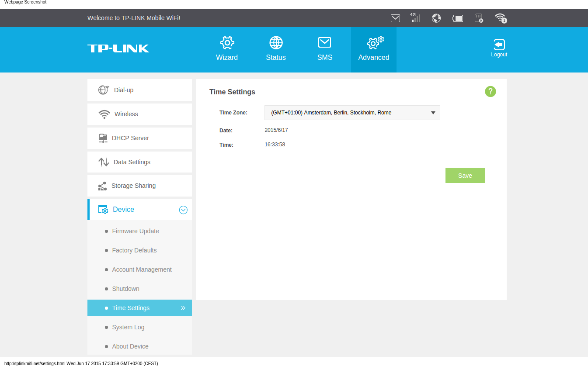Open the Wizard gear icon
588x366 pixels.
point(227,43)
